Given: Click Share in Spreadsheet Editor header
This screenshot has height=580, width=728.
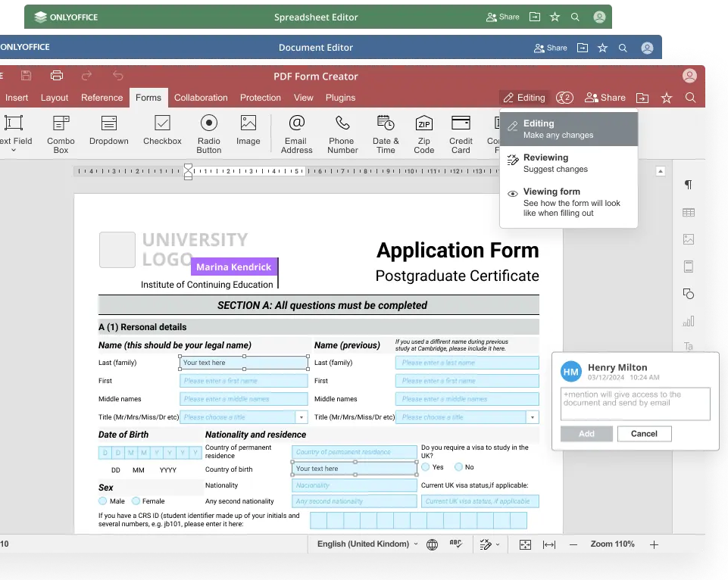Looking at the screenshot, I should coord(502,17).
